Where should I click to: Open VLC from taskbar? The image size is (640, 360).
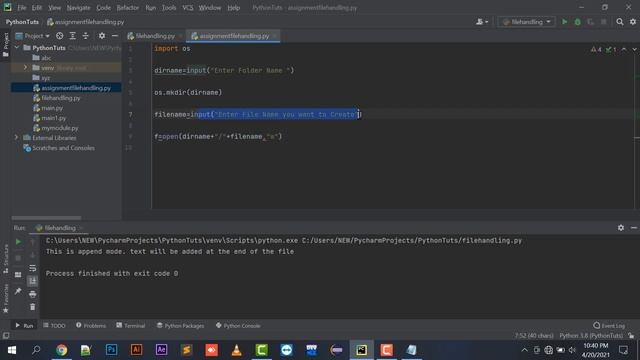[x=236, y=350]
